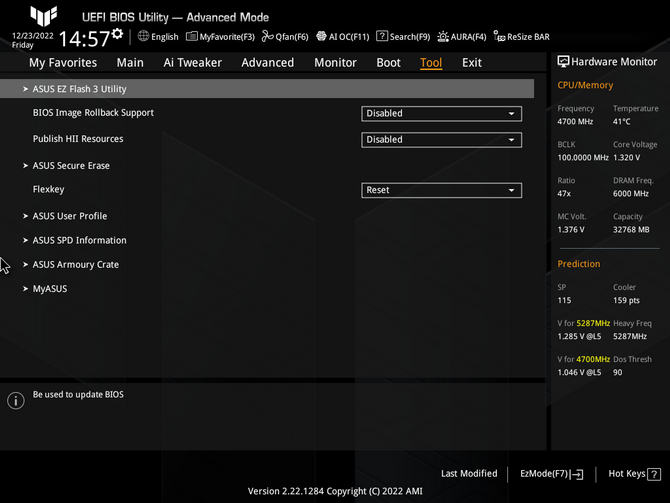Open ASUS SPD Information submenu

point(79,240)
